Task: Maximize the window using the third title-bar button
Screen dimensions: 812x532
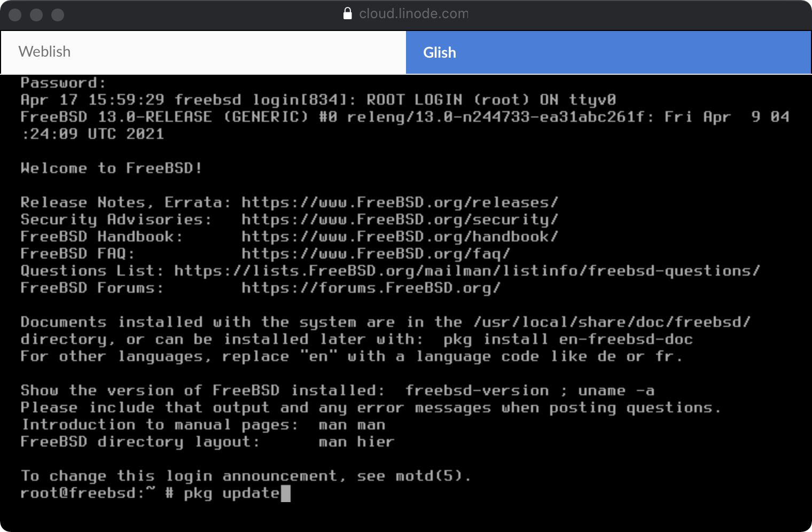Action: tap(58, 15)
